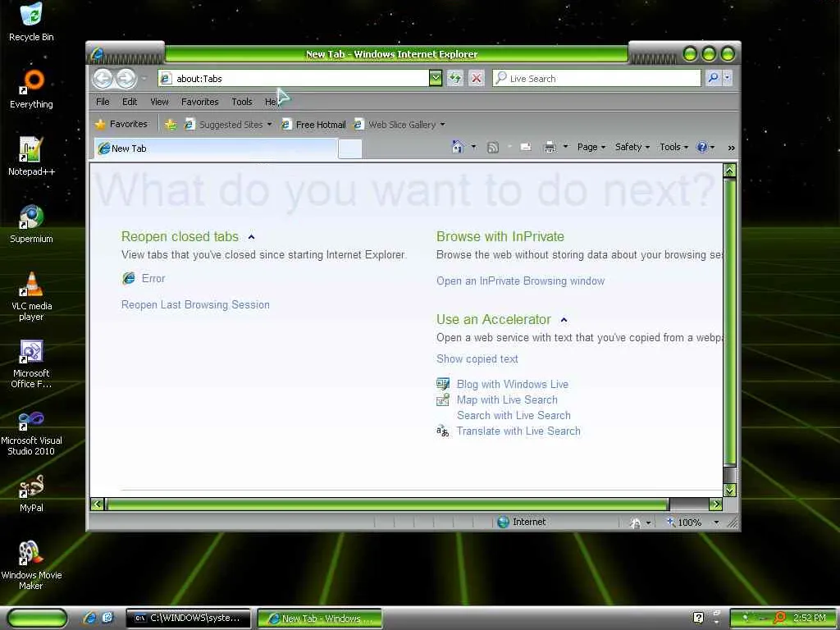The image size is (840, 630).
Task: Select the New Tab tab
Action: click(216, 148)
